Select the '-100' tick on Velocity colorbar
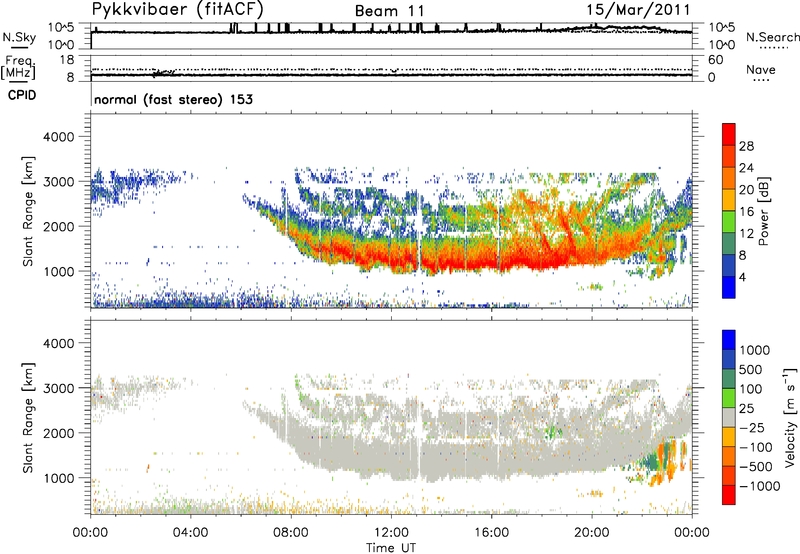Screen dimensions: 800x554 tap(756, 447)
